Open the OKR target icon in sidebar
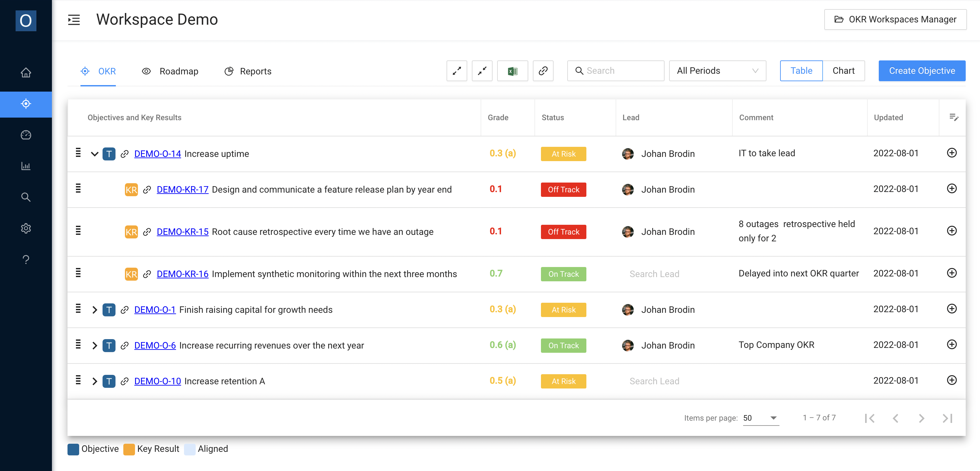 26,104
